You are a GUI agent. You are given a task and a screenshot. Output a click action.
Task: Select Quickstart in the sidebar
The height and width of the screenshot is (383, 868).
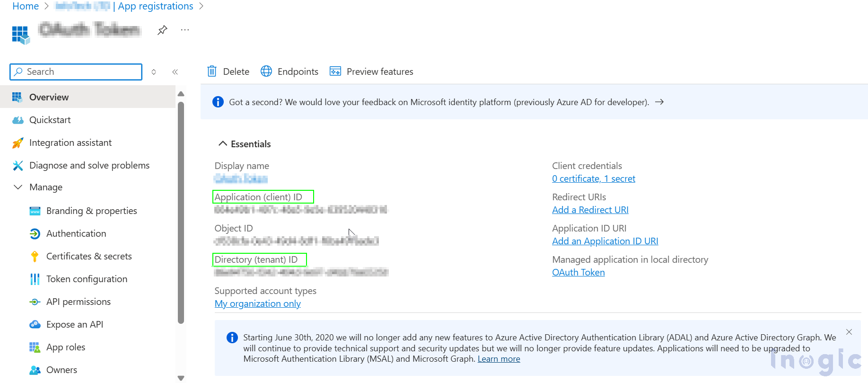point(50,120)
